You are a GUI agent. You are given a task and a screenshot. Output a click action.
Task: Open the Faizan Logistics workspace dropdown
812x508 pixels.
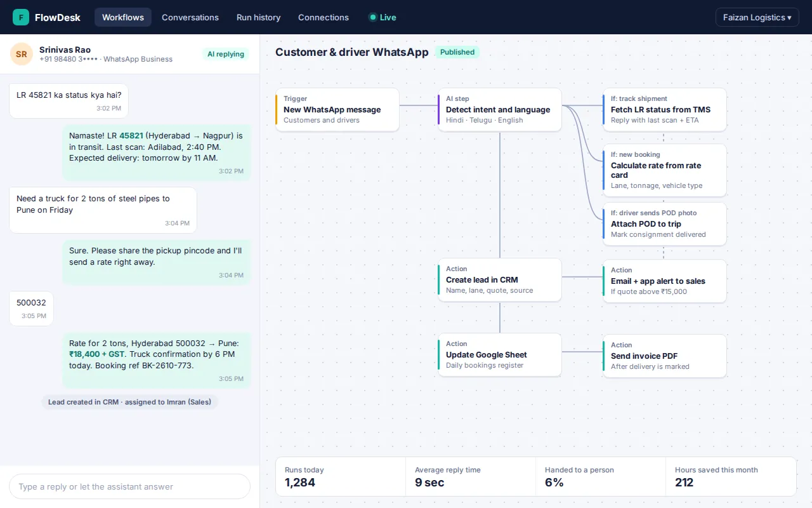coord(757,17)
